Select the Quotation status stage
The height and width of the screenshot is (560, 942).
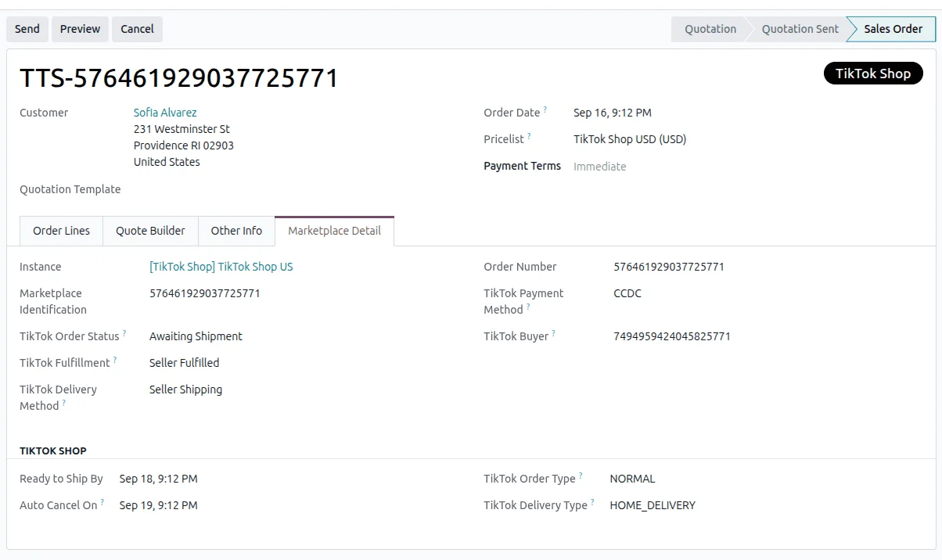click(710, 29)
